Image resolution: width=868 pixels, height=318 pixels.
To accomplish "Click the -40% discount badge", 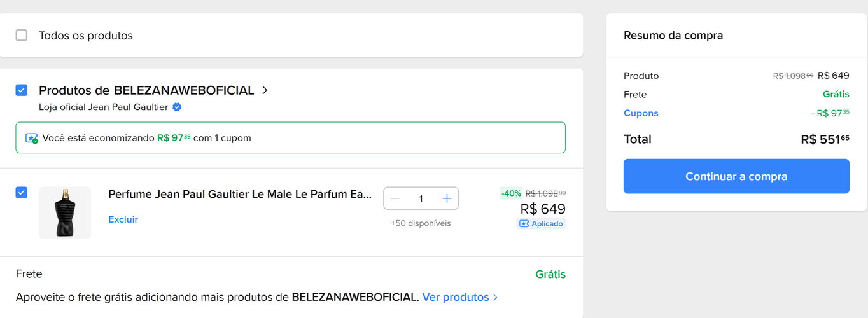I will click(511, 193).
